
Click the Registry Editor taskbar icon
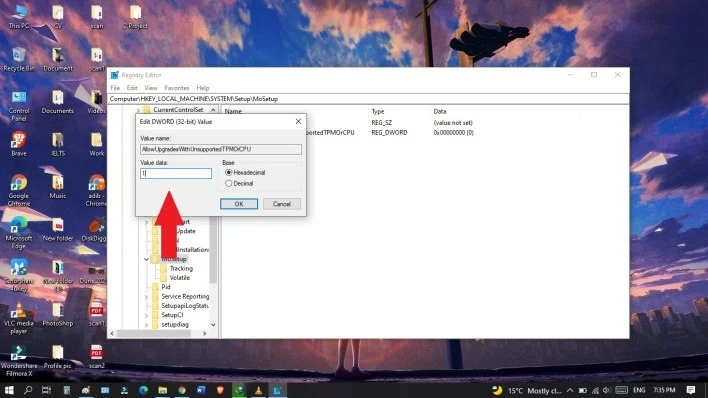(x=277, y=390)
